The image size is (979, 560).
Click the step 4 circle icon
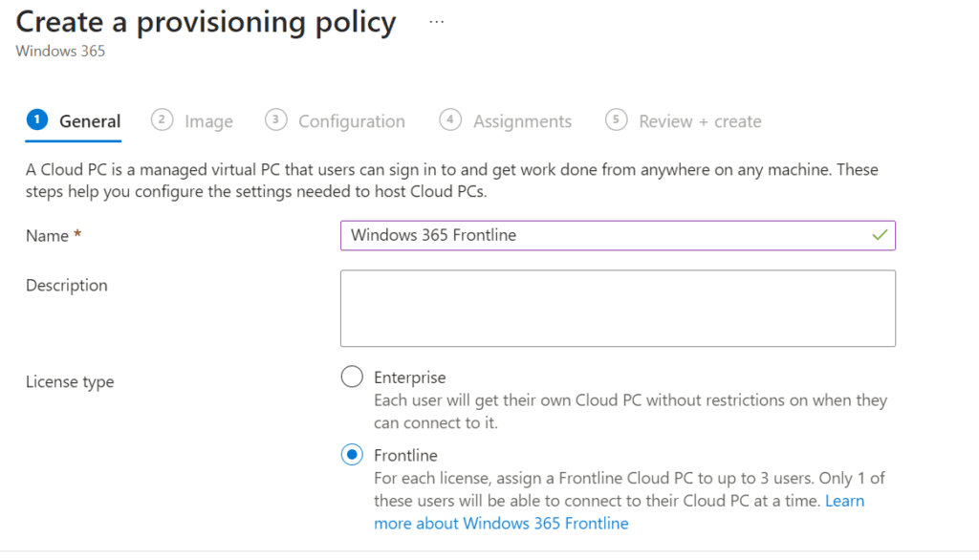(450, 119)
